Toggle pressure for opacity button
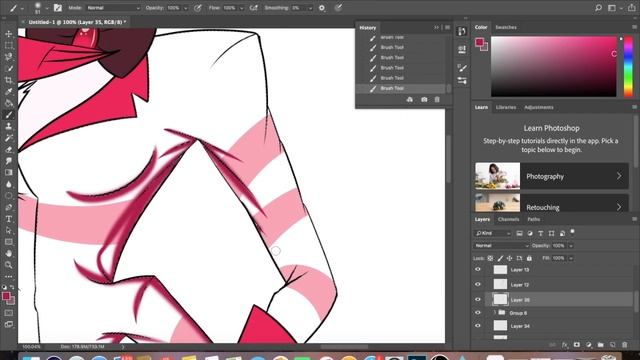The image size is (640, 360). (198, 8)
